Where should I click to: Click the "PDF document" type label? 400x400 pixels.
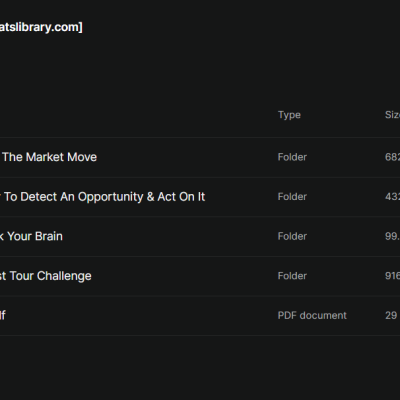point(312,315)
